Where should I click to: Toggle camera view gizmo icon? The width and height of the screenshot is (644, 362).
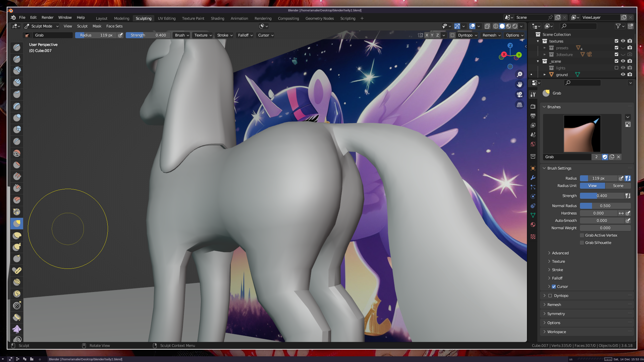(520, 95)
